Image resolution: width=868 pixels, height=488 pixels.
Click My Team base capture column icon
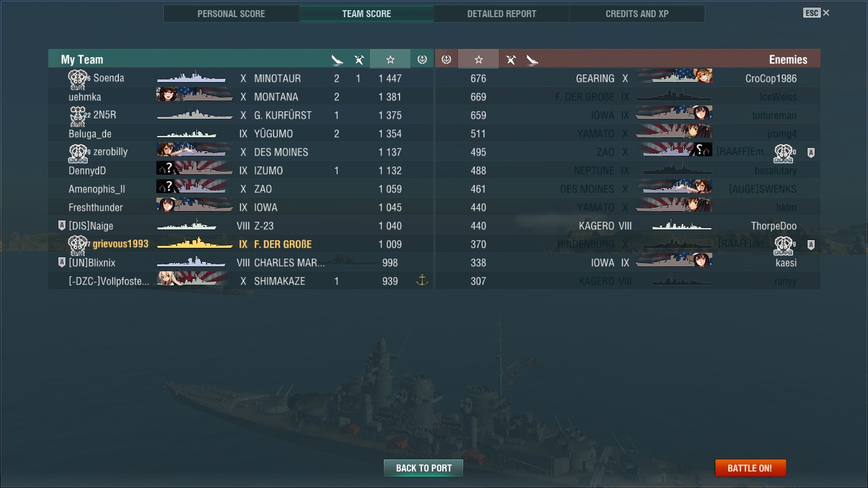pos(422,59)
